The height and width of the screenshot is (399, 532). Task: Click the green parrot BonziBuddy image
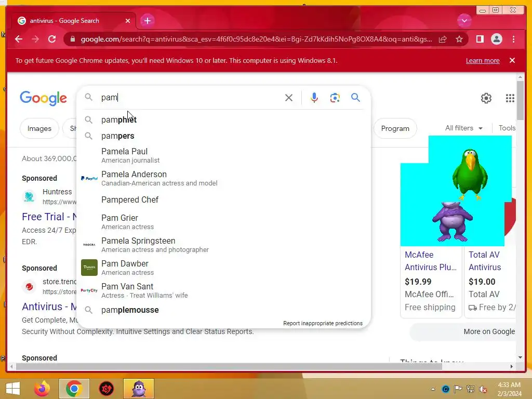tap(470, 174)
